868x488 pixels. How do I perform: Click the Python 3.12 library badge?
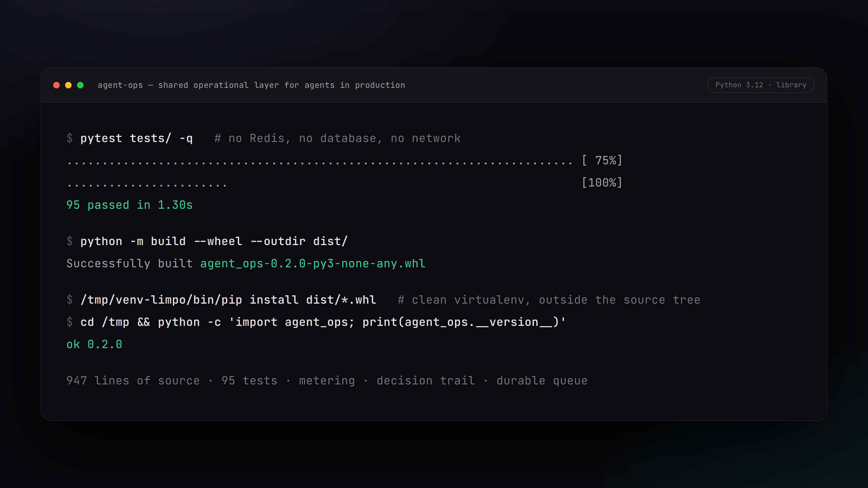point(761,85)
